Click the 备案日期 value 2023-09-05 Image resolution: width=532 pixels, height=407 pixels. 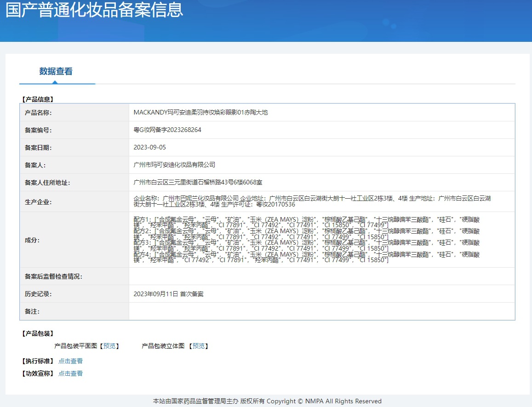(149, 147)
